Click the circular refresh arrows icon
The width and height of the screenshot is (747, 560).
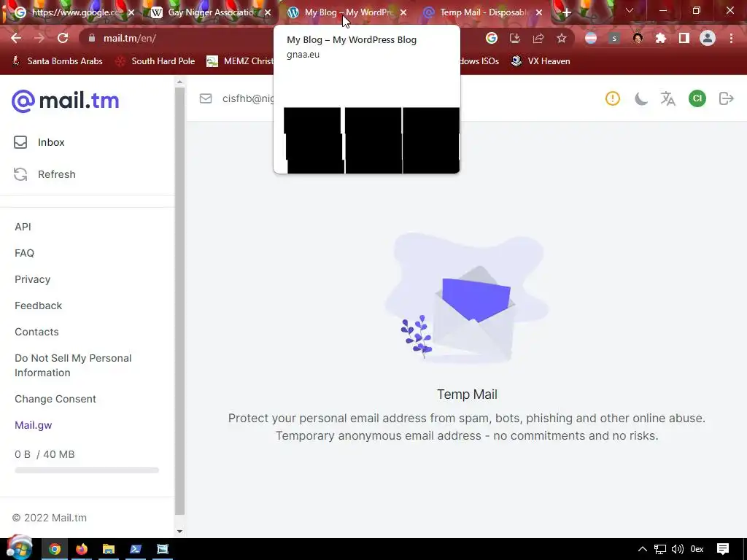[x=20, y=174]
